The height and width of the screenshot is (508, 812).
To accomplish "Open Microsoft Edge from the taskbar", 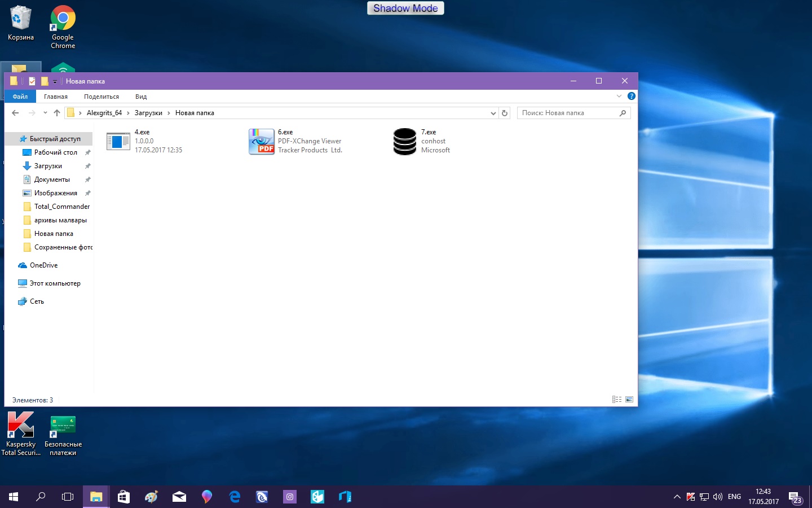I will pos(235,497).
